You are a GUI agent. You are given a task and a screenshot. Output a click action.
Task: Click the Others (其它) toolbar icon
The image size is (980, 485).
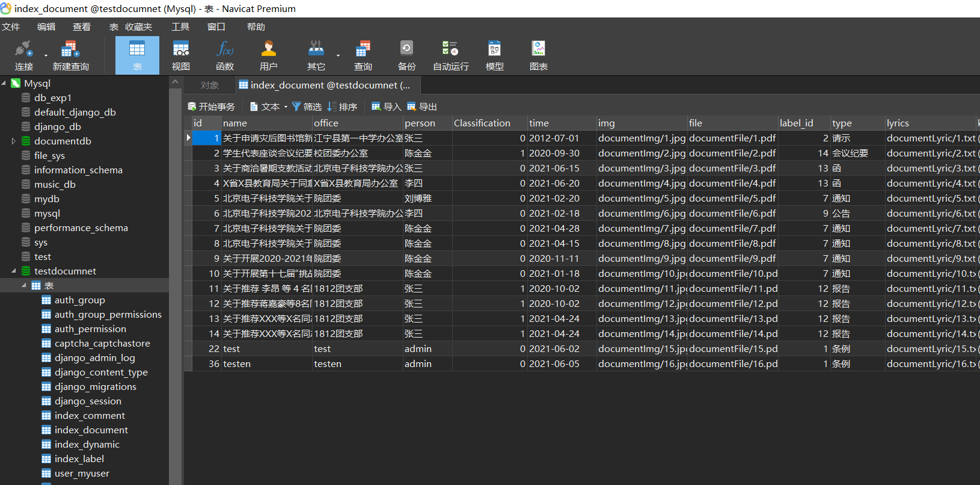click(316, 55)
